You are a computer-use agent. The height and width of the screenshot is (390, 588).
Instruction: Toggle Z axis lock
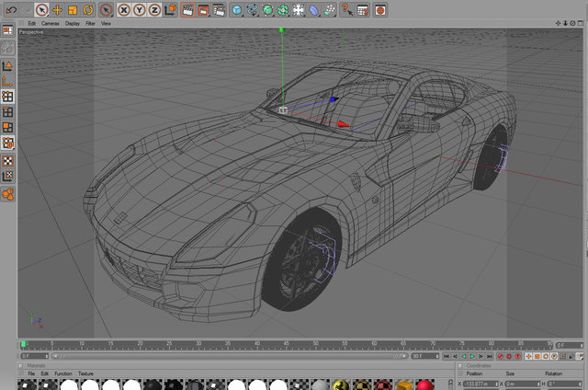[x=154, y=10]
